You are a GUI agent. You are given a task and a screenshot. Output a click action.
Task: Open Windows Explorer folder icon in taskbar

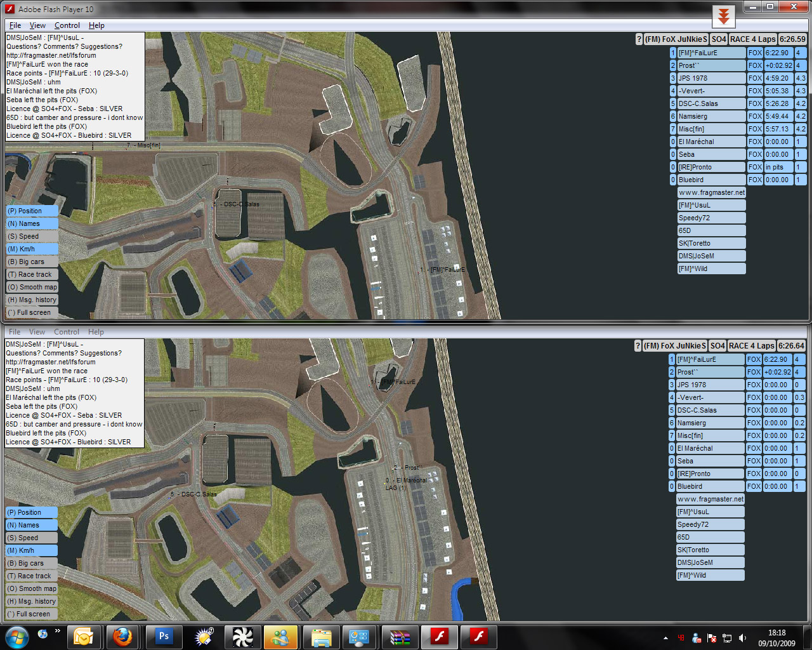[321, 637]
